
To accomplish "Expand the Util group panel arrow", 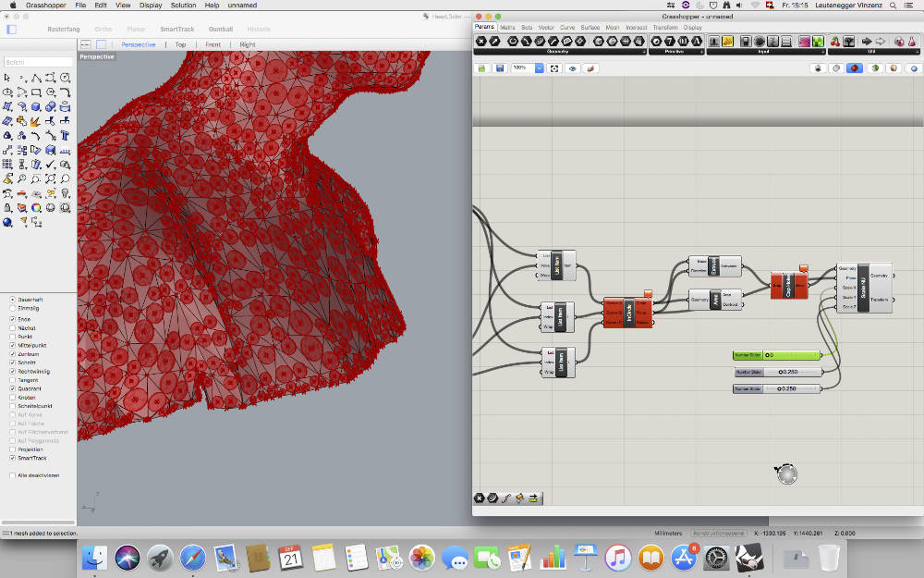I will [x=917, y=52].
